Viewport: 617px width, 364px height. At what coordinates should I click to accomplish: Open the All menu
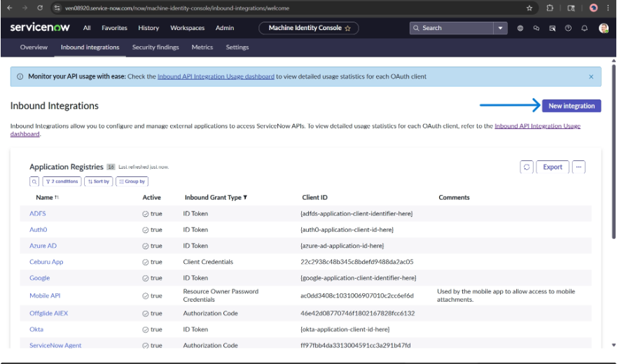click(x=87, y=28)
